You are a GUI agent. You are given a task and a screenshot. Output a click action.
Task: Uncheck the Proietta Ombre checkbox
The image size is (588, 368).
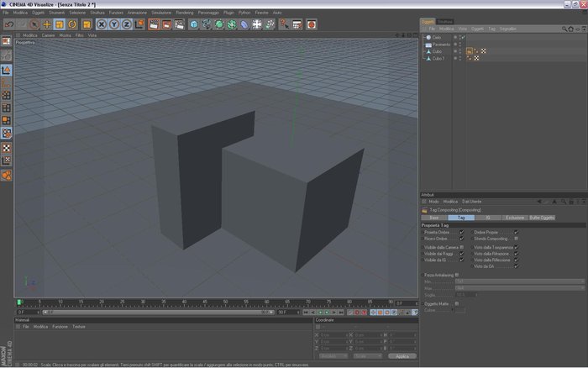[462, 232]
